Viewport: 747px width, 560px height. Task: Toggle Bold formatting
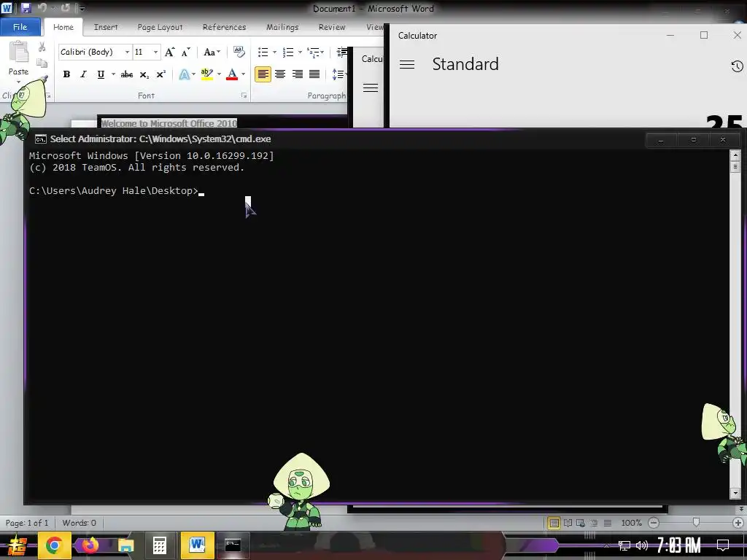pos(66,74)
